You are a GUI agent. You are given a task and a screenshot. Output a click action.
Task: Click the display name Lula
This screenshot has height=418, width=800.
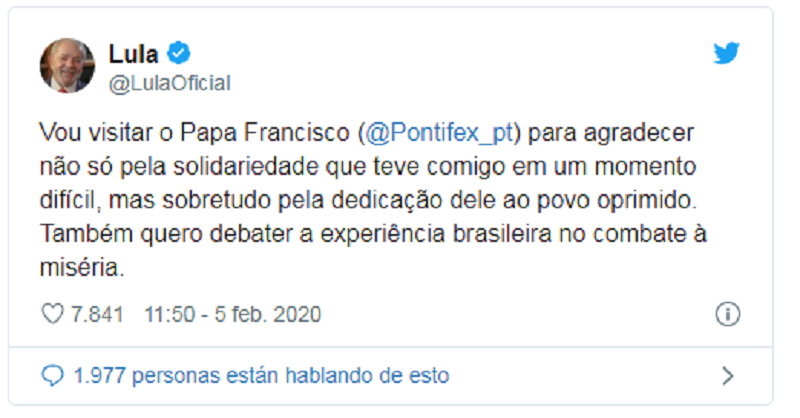(x=133, y=54)
